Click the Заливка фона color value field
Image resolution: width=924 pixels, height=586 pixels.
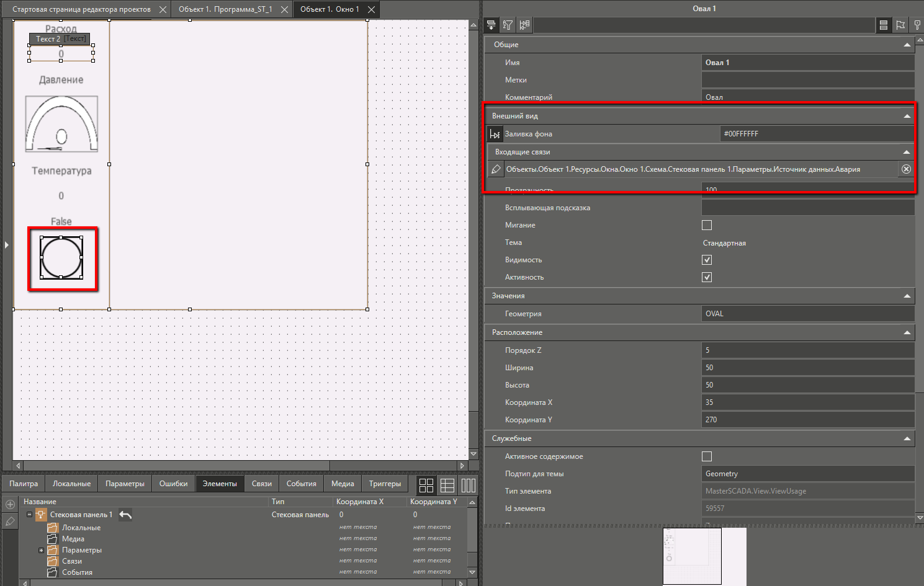coord(815,134)
